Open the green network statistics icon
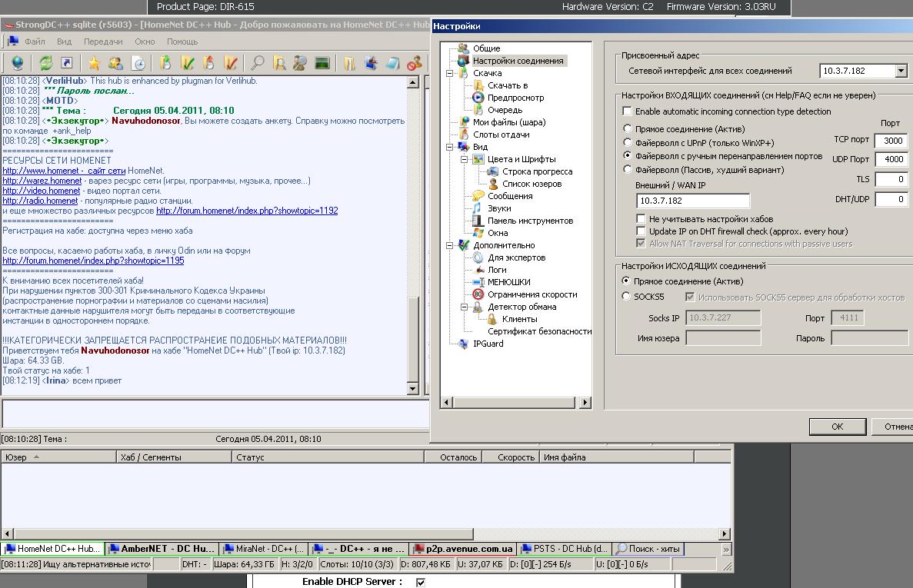This screenshot has height=588, width=913. pyautogui.click(x=322, y=63)
